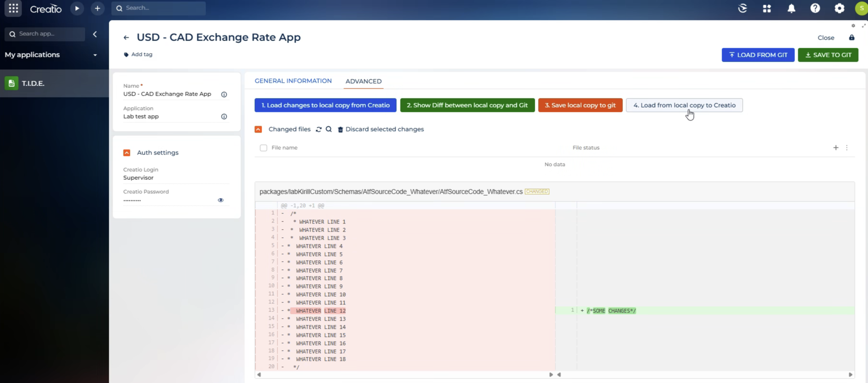Expand My applications dropdown
The height and width of the screenshot is (383, 868).
pos(95,55)
